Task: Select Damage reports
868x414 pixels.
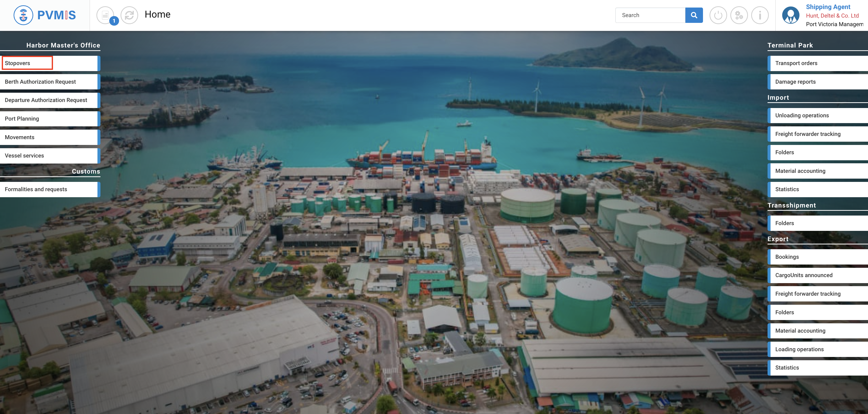Action: point(795,82)
